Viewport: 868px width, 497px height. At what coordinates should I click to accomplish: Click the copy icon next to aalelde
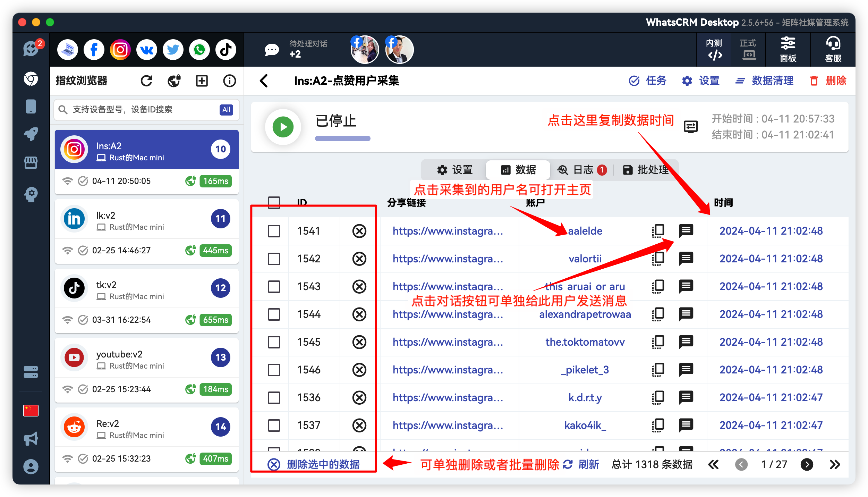[658, 230]
